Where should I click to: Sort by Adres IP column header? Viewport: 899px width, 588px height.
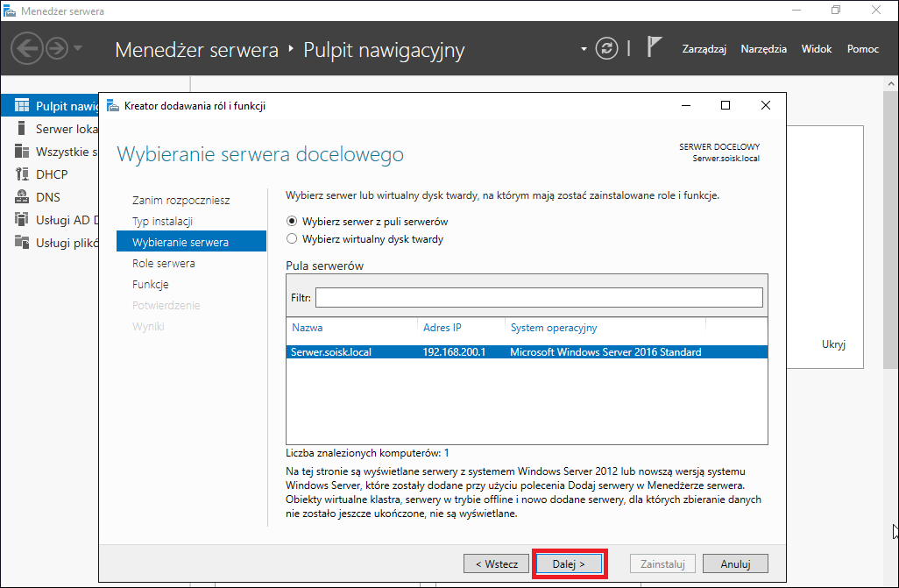click(x=442, y=328)
